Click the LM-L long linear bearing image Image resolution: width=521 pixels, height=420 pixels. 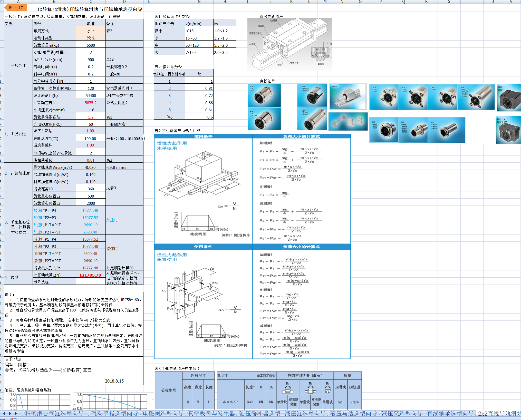(x=312, y=119)
